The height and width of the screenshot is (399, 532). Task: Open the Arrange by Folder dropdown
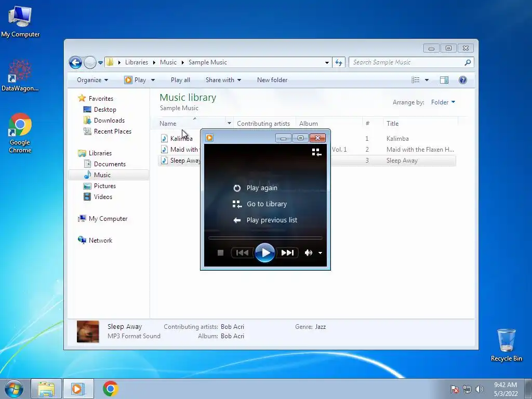coord(443,102)
